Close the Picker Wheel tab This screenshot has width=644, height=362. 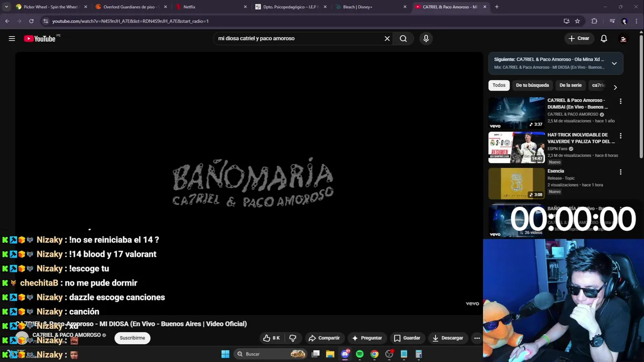(x=85, y=7)
